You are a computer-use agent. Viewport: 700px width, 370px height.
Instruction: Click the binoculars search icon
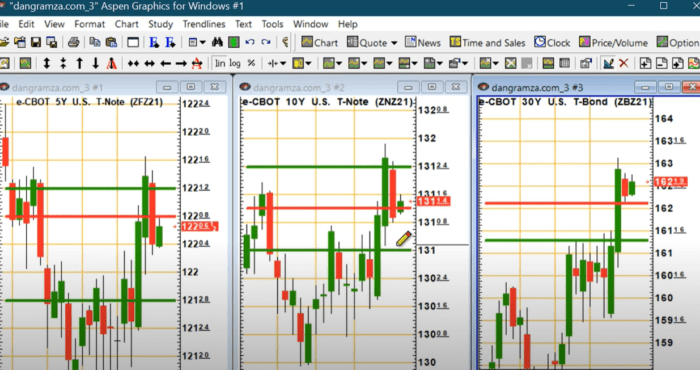coord(217,42)
